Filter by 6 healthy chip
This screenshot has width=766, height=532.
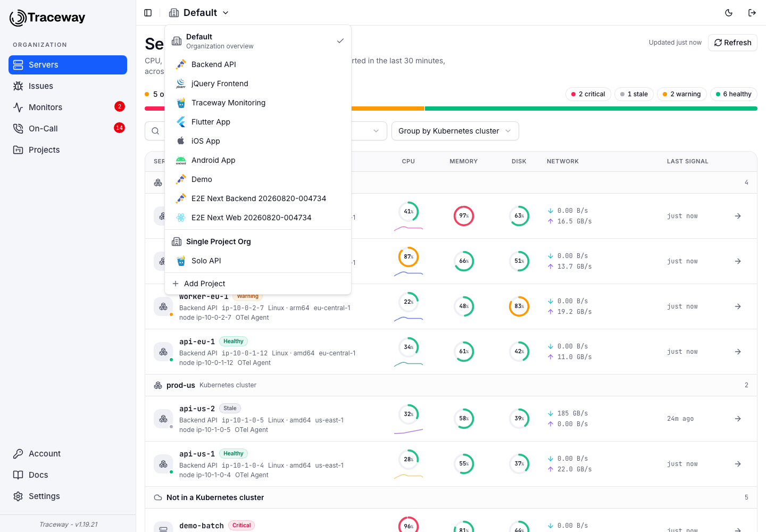pyautogui.click(x=734, y=94)
